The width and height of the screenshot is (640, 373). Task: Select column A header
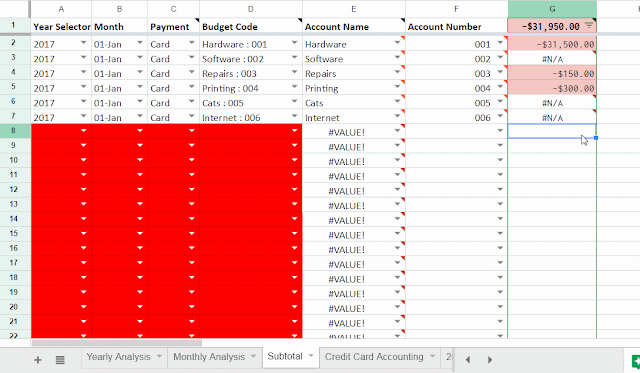pyautogui.click(x=61, y=9)
